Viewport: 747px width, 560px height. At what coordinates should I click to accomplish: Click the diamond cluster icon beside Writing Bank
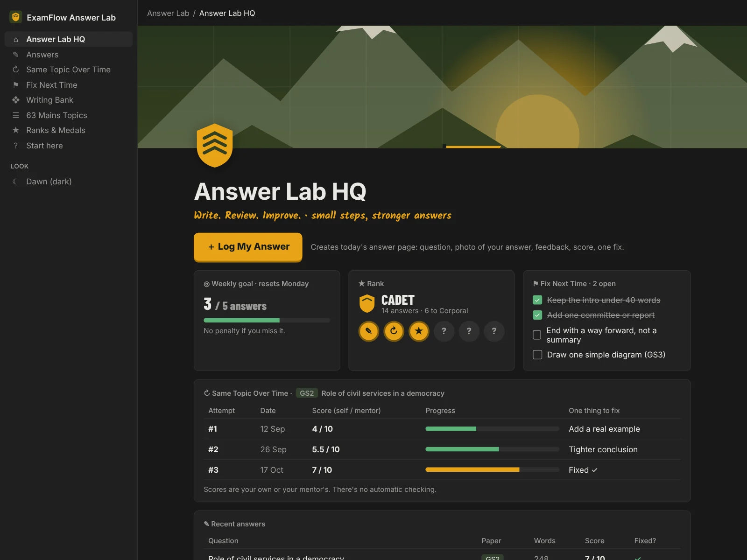[x=16, y=100]
